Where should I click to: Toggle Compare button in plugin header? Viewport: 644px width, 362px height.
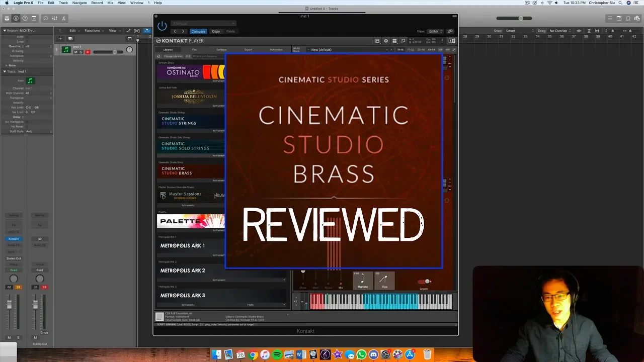click(x=198, y=31)
